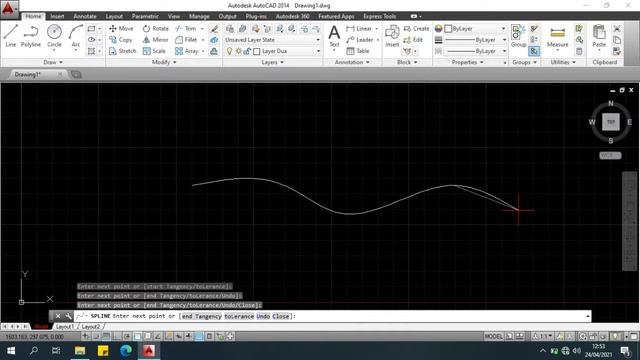Click the Fillet tool
The height and width of the screenshot is (360, 640).
click(186, 40)
